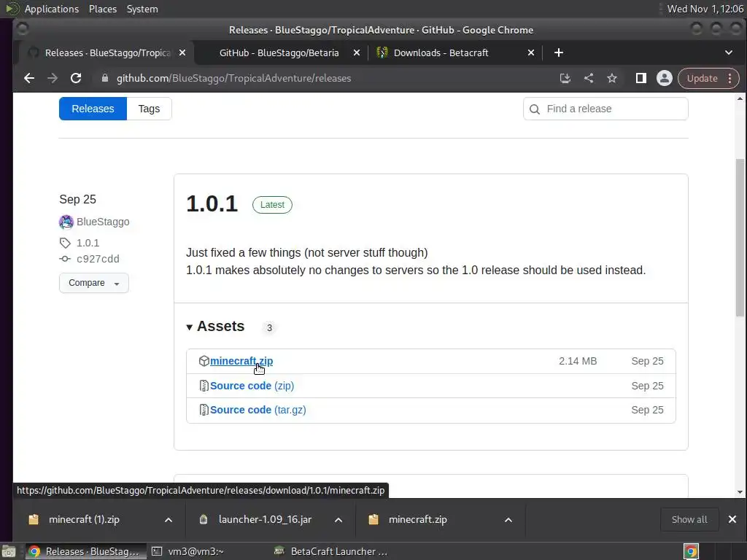Click the clock showing Wed Nov 1, 12:06

tap(705, 9)
